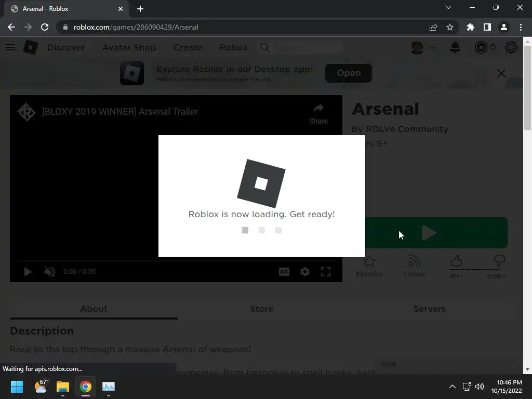Viewport: 532px width, 399px height.
Task: Open File Explorer from the taskbar
Action: [x=63, y=387]
